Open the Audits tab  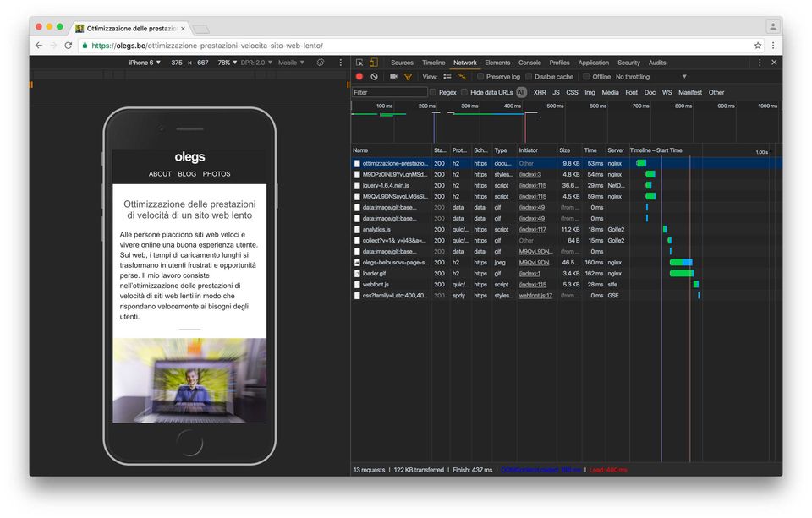(x=657, y=63)
